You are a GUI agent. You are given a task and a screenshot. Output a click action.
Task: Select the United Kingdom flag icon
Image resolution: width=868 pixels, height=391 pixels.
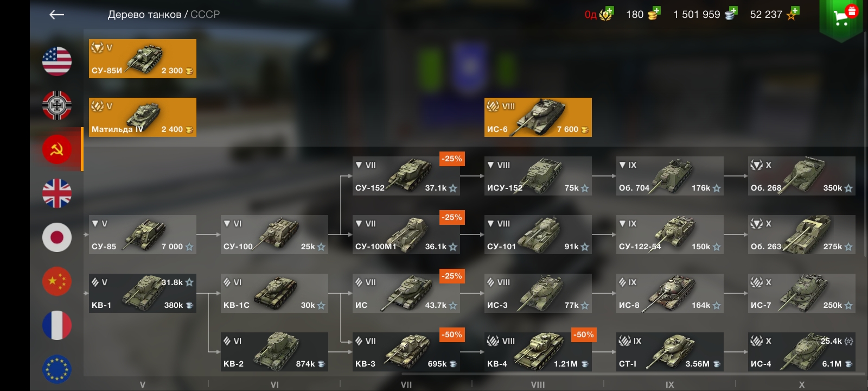57,193
